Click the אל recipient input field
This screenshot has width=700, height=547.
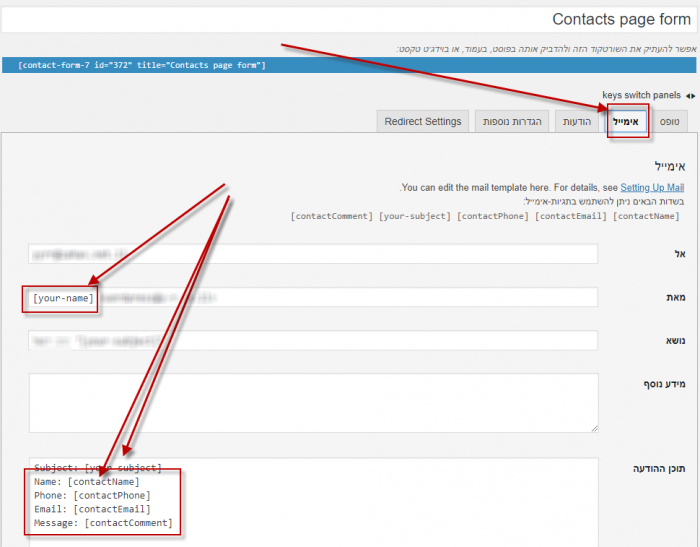tap(313, 254)
